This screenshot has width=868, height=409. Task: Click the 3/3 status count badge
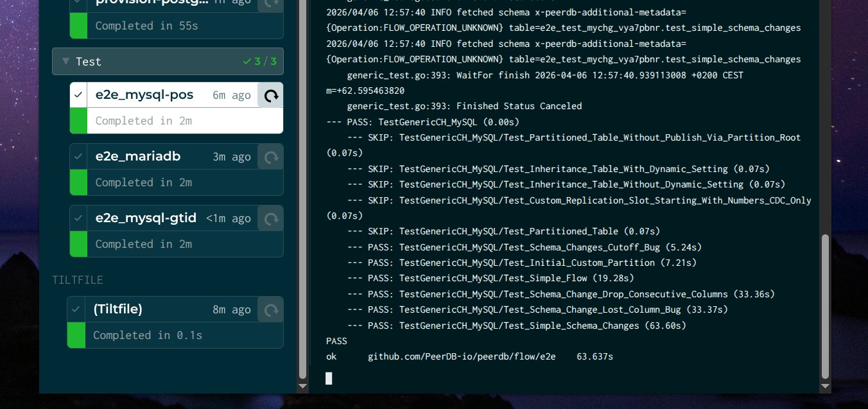click(x=260, y=62)
